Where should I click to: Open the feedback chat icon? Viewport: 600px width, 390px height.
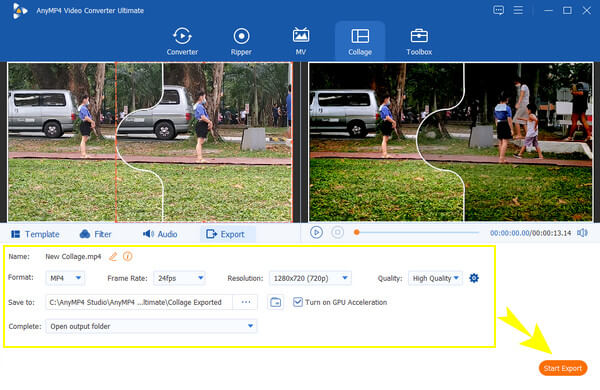pyautogui.click(x=498, y=10)
